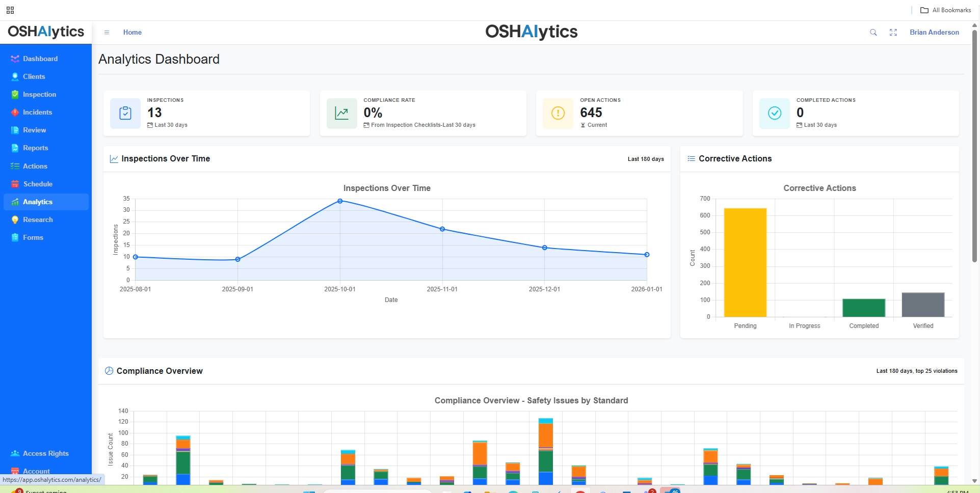Image resolution: width=980 pixels, height=493 pixels.
Task: Collapse sidebar with hamburger icon
Action: click(x=107, y=33)
